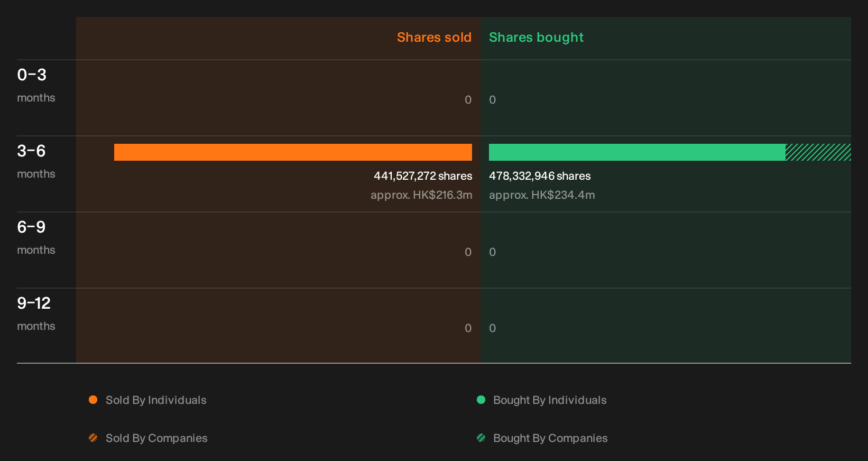Select the 9-12 months row label
This screenshot has height=461, width=868.
point(36,314)
